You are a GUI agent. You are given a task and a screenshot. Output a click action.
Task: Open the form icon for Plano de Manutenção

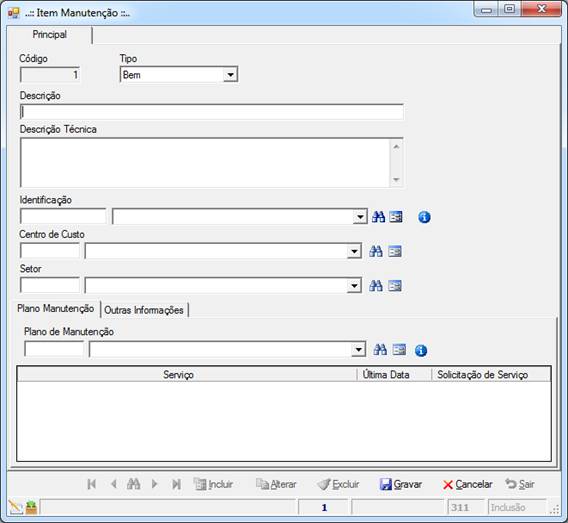(399, 350)
